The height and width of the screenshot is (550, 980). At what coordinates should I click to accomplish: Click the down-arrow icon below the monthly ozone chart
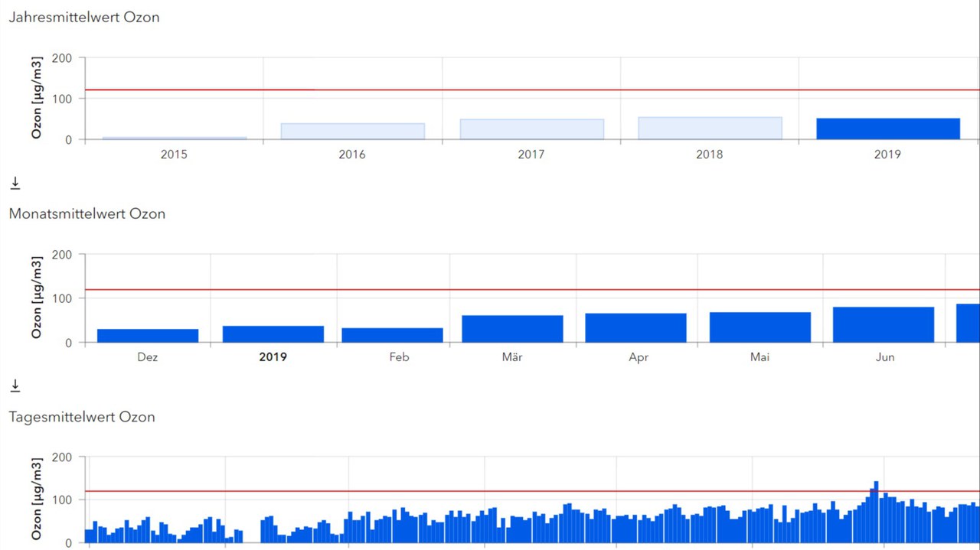point(15,386)
